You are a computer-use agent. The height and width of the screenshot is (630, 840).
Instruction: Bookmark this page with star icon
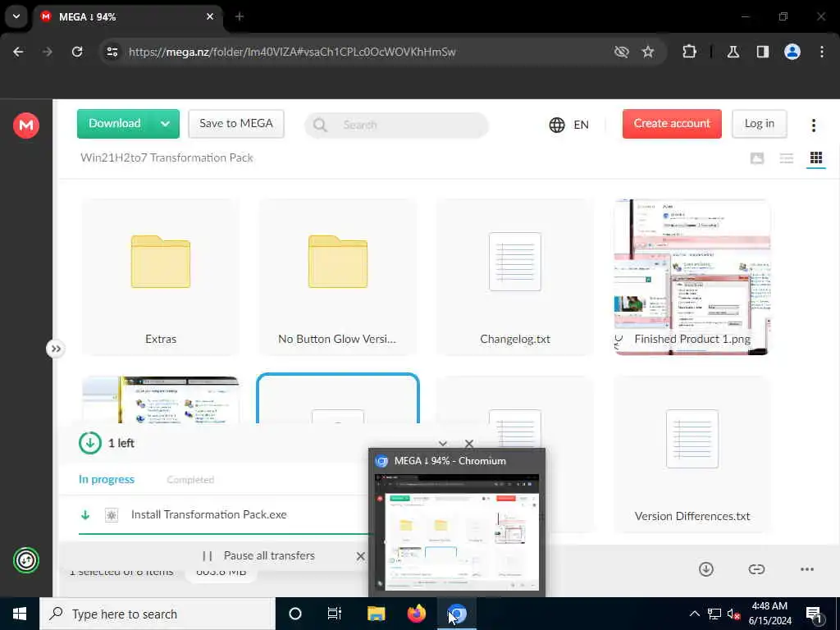[648, 52]
